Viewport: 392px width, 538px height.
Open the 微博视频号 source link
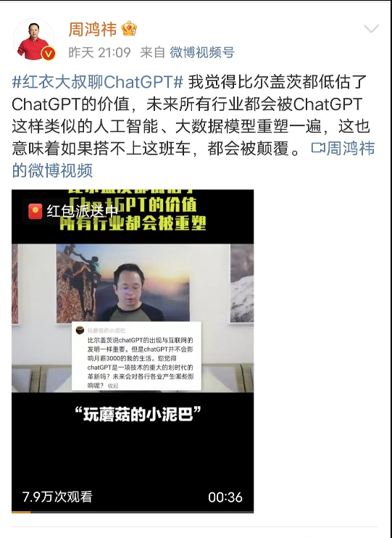[x=202, y=52]
